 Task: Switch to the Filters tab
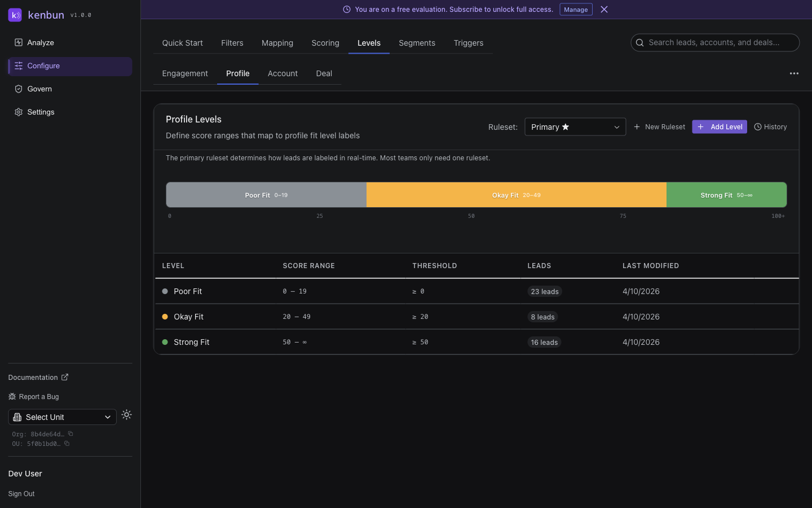click(232, 43)
